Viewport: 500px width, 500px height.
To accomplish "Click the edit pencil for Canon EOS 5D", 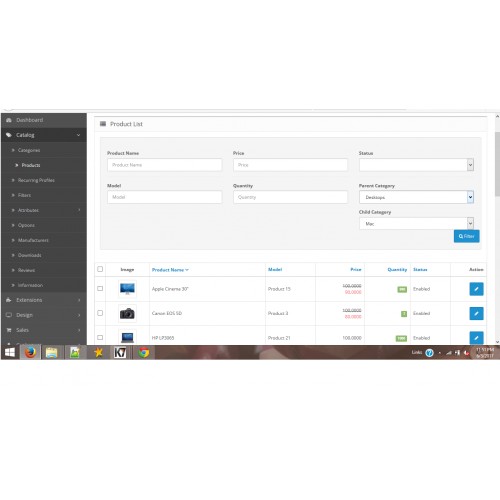I will click(x=476, y=313).
